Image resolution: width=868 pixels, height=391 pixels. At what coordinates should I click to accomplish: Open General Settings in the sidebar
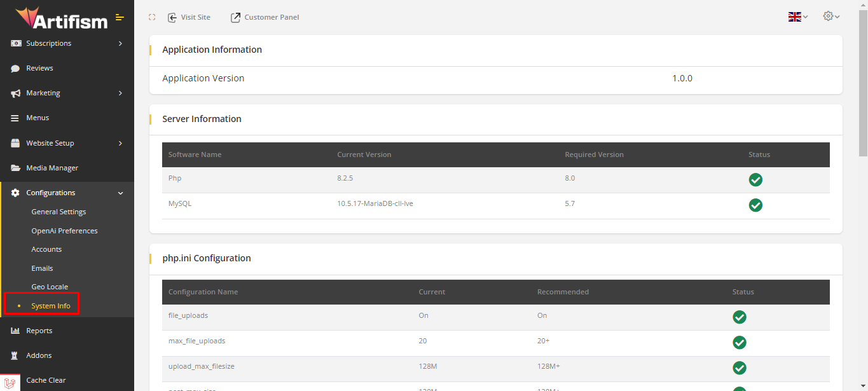click(59, 212)
